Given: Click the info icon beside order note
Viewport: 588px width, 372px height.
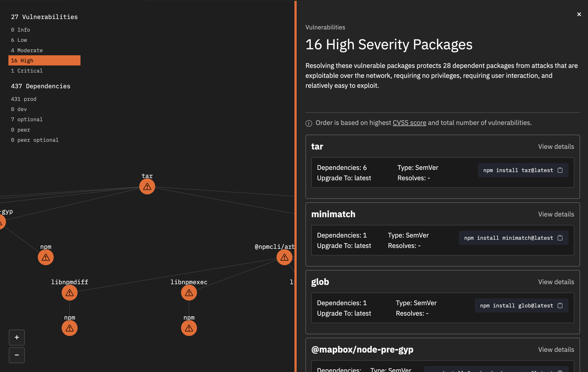Looking at the screenshot, I should 309,123.
